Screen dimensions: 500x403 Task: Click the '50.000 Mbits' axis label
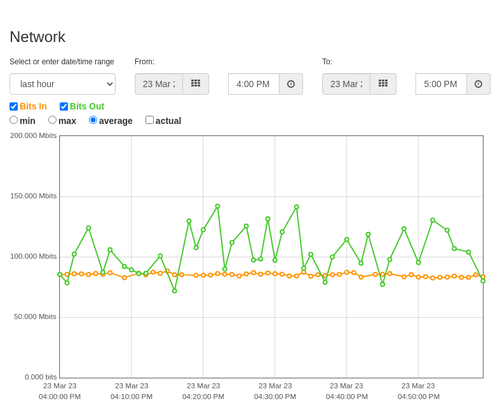35,317
